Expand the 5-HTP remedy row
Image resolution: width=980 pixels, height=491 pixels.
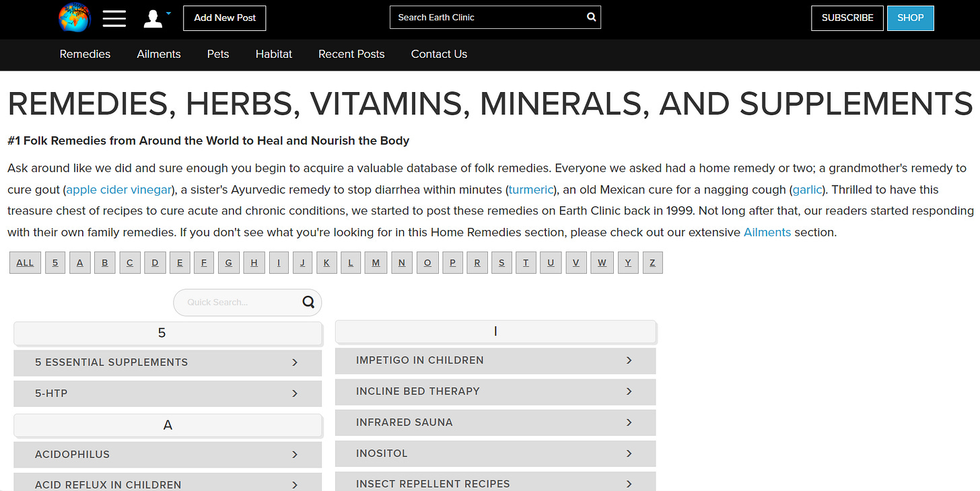point(168,393)
